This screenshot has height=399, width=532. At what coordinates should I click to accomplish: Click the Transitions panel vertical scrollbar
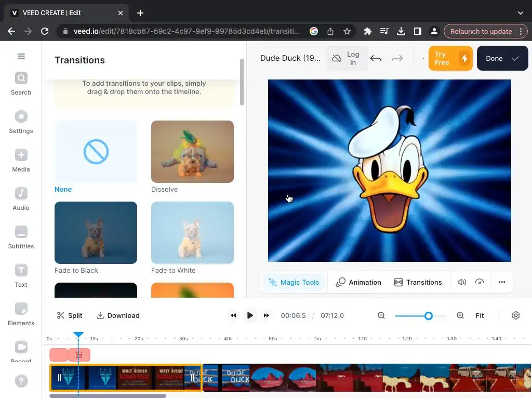coord(242,82)
